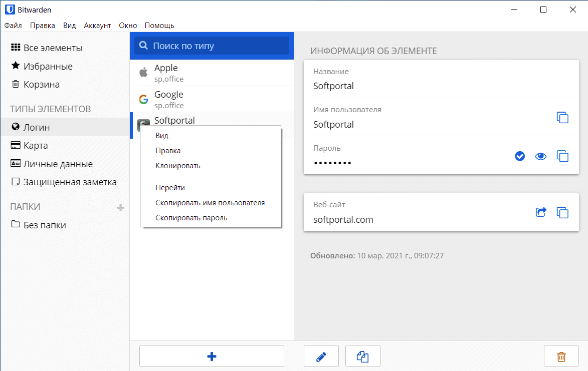Check if password has been exposed

pyautogui.click(x=520, y=157)
